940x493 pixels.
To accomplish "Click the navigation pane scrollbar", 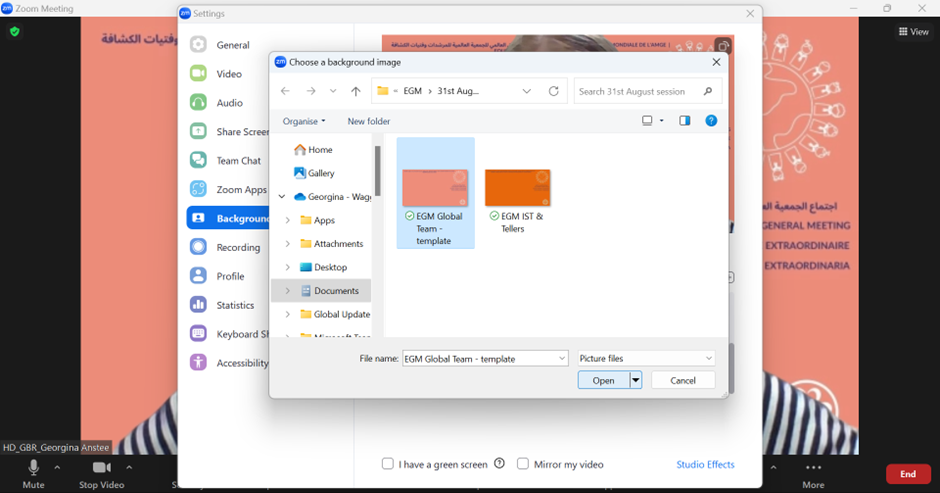I will 378,171.
